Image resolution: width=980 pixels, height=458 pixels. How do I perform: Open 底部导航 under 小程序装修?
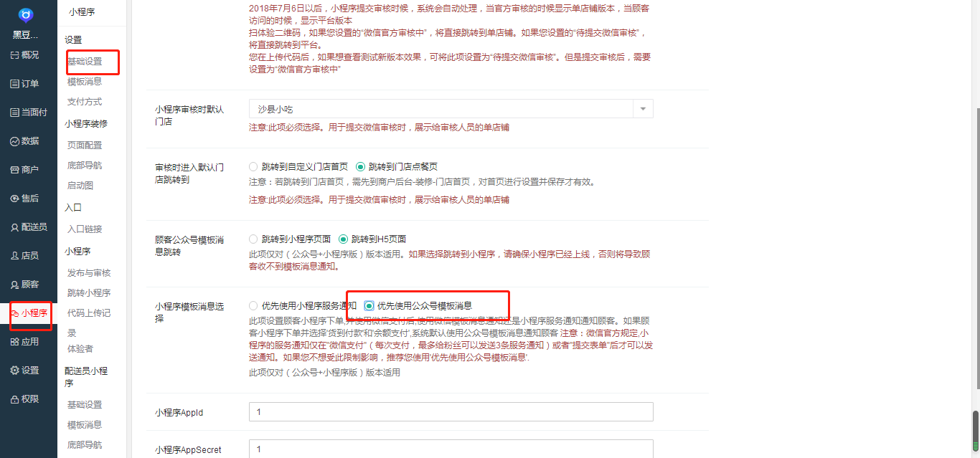coord(85,165)
